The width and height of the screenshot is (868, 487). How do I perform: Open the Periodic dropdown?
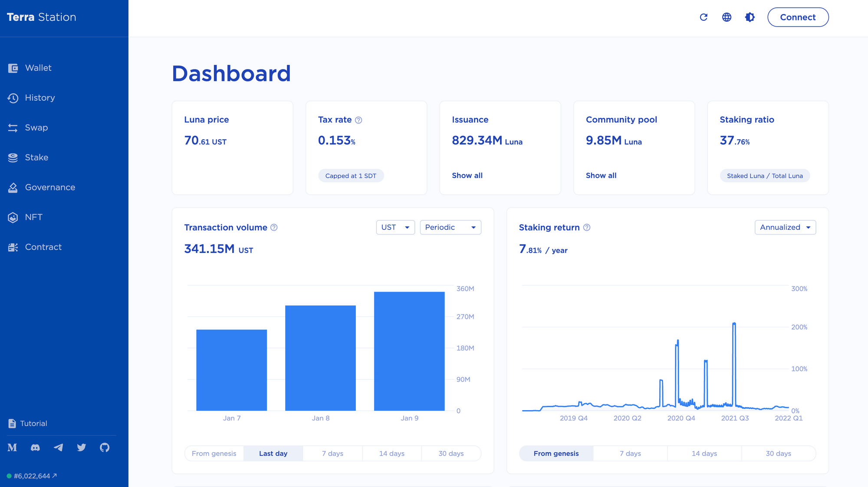(450, 228)
